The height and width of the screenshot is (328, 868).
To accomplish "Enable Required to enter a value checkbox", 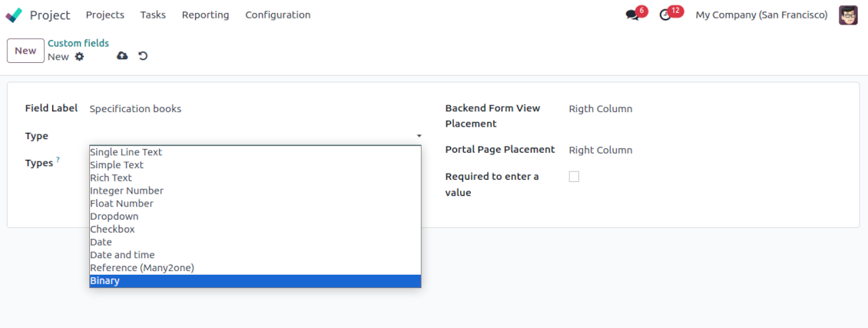I will pos(574,177).
